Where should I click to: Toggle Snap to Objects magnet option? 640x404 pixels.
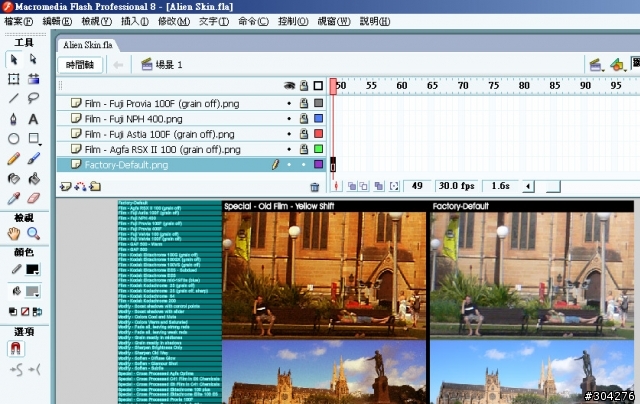16,349
